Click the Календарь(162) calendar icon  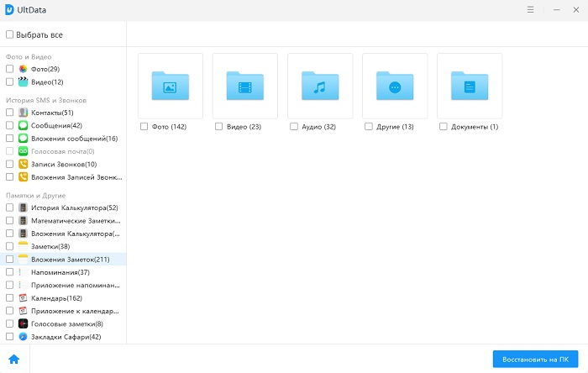point(24,298)
